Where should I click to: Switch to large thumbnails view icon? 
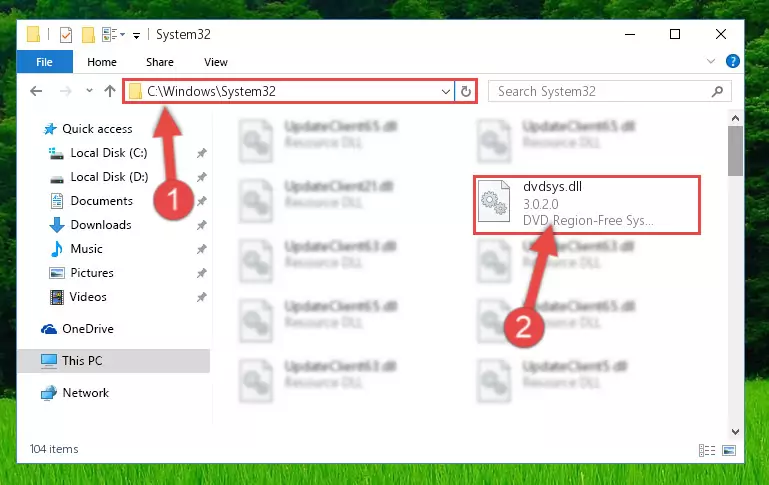[729, 450]
